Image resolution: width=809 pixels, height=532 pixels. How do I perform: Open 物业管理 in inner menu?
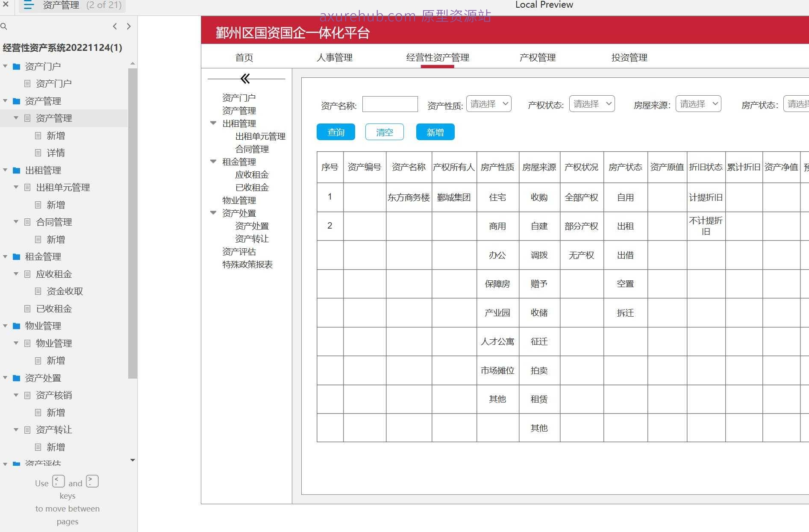(x=239, y=200)
